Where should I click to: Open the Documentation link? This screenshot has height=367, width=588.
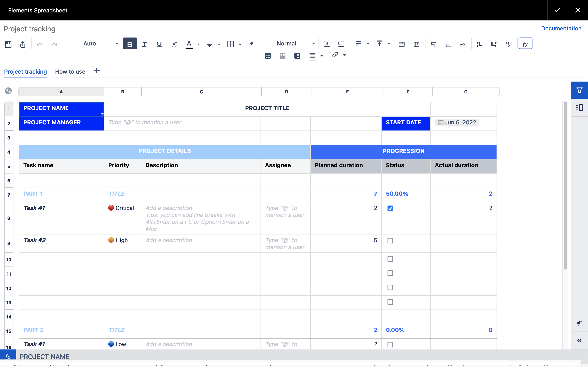tap(561, 28)
